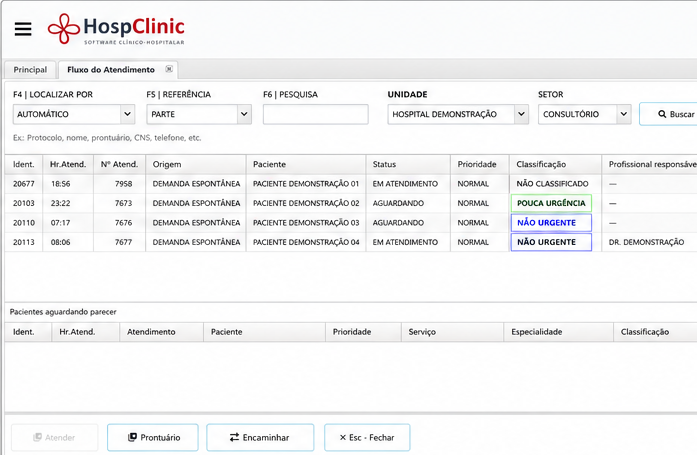Click the HospClinic logo
The height and width of the screenshot is (455, 697).
pyautogui.click(x=116, y=29)
